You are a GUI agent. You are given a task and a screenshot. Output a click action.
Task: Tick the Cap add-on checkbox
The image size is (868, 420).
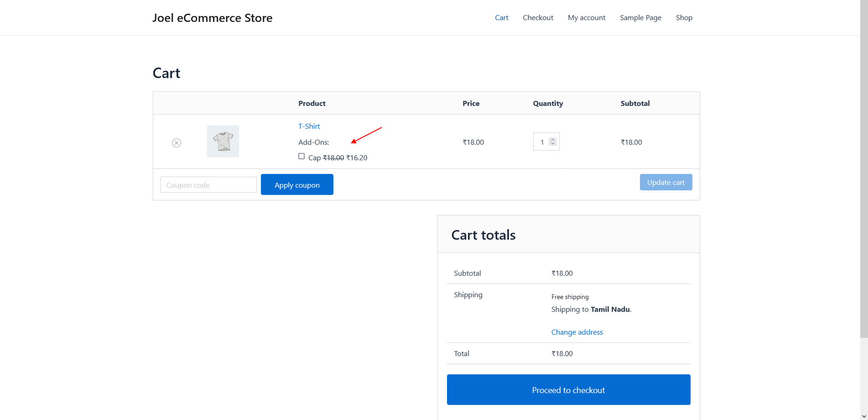point(301,156)
